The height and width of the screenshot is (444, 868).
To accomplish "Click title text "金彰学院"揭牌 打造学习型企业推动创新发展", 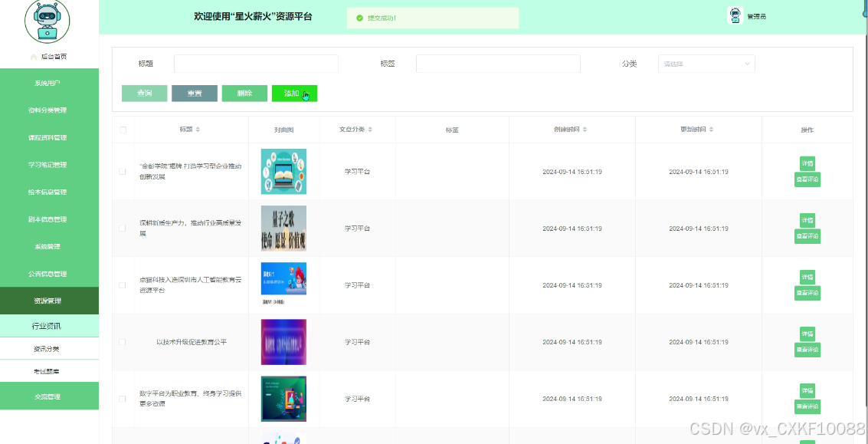I will click(191, 171).
